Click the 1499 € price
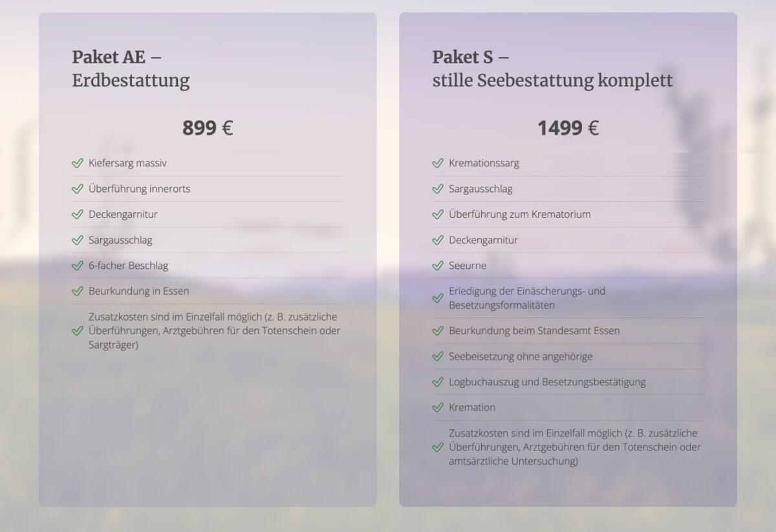 click(x=568, y=128)
